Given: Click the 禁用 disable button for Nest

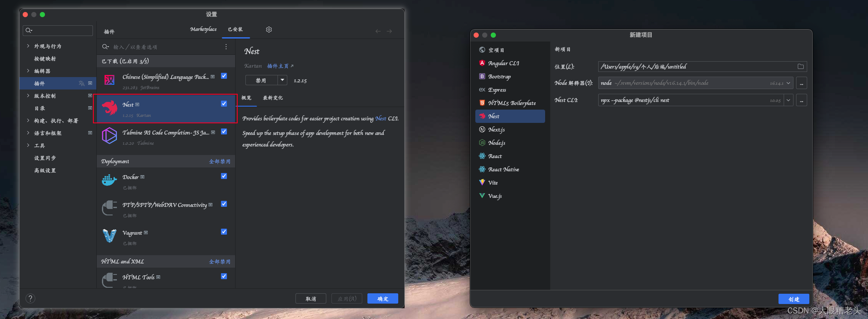Looking at the screenshot, I should pyautogui.click(x=261, y=80).
